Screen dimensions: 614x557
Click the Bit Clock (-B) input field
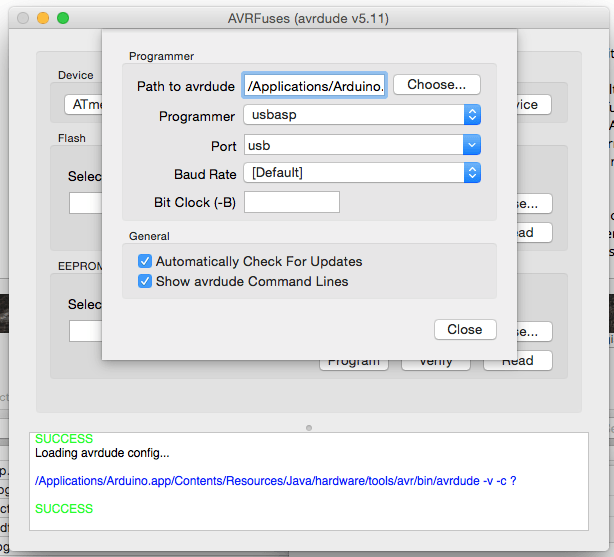tap(291, 202)
